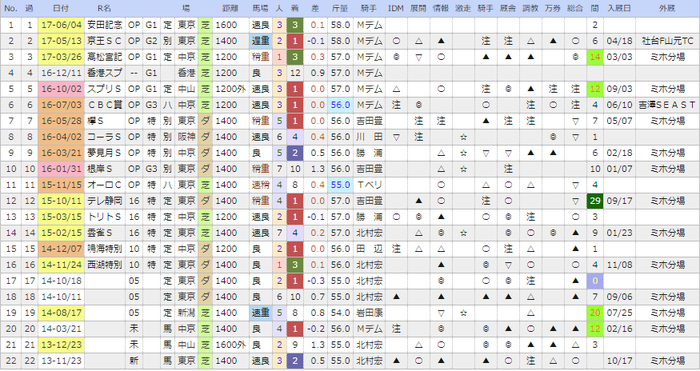Viewport: 700px width, 371px height.
Task: Select race name 西湖特別
Action: (x=105, y=265)
